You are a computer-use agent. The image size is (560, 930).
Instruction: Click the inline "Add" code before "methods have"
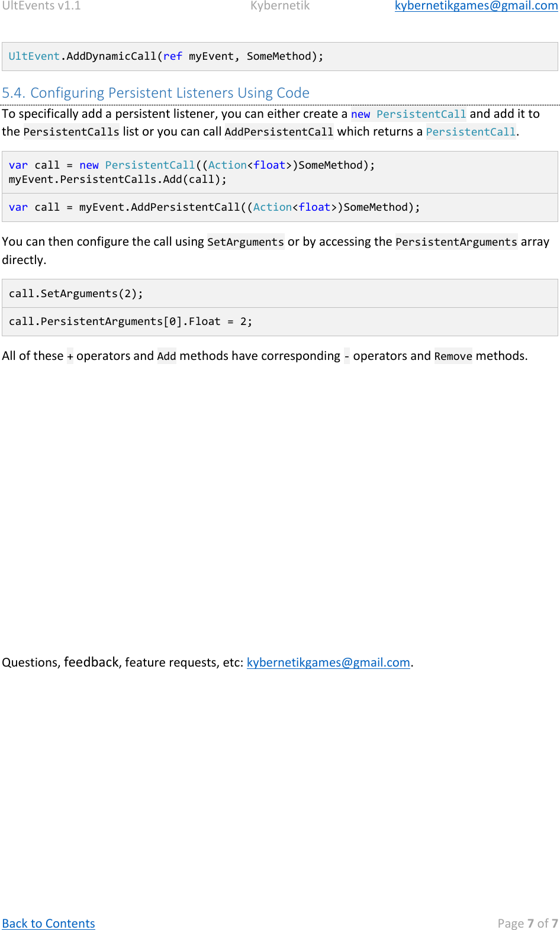pyautogui.click(x=166, y=356)
